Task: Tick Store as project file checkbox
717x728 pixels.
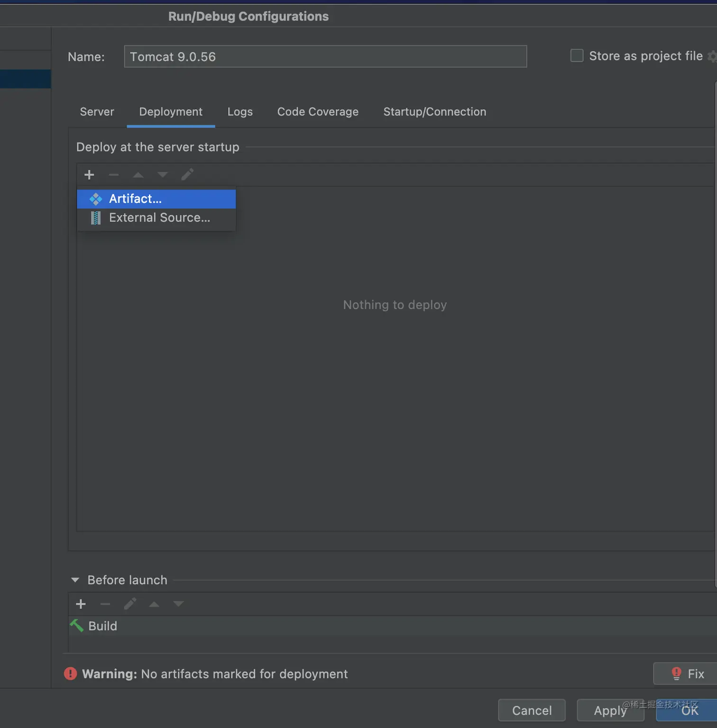Action: click(577, 55)
